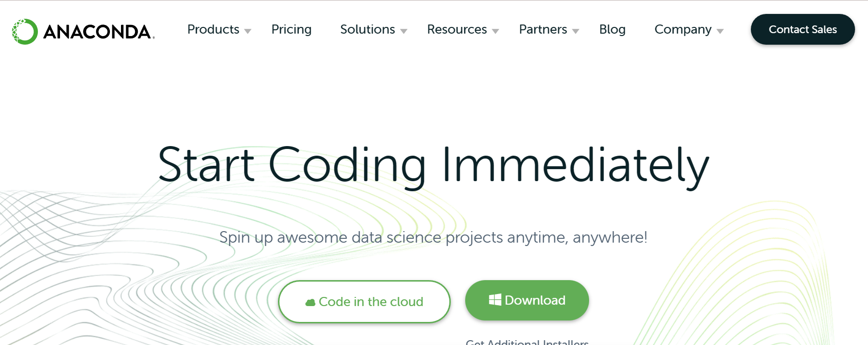Open the Pricing menu item
Screen dimensions: 868x345
[291, 29]
